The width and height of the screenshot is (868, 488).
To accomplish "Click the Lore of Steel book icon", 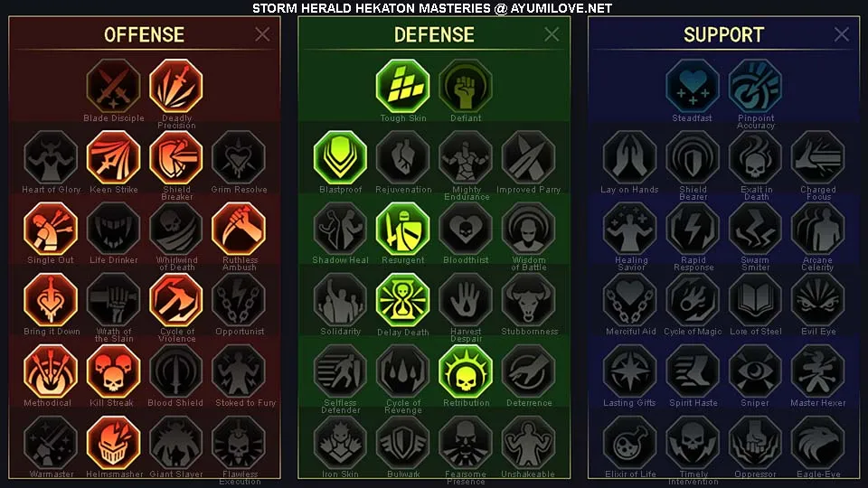I will (x=755, y=300).
